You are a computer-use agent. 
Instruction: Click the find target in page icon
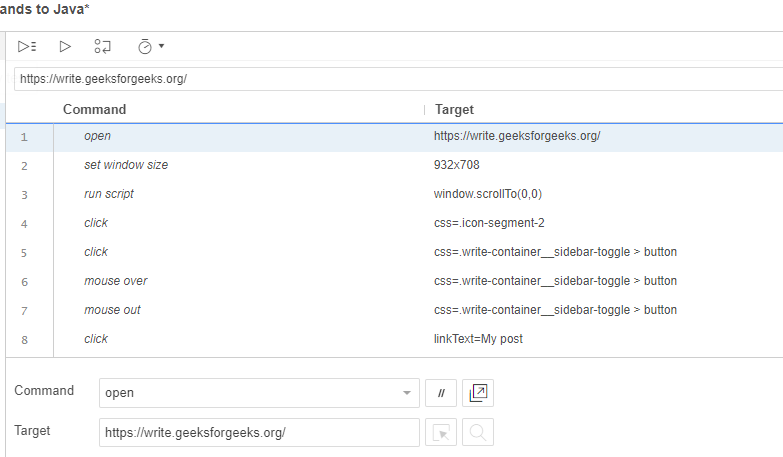[x=478, y=433]
